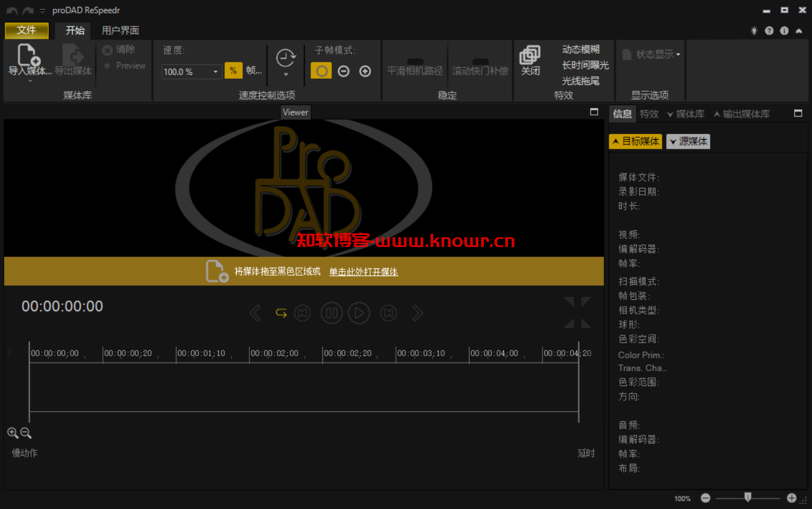Click the question mark help icon
Viewport: 812px width, 509px height.
click(x=769, y=30)
